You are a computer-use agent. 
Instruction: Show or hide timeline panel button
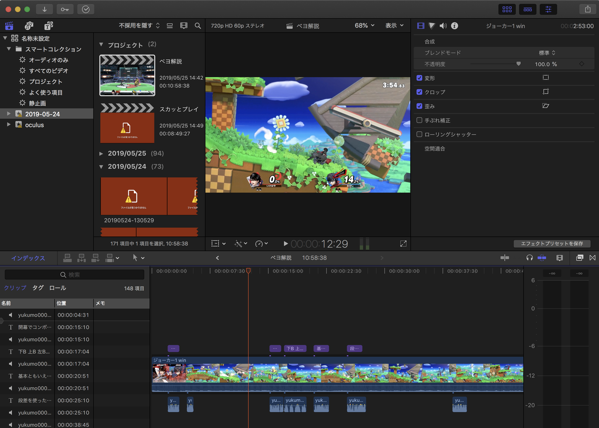pos(528,9)
